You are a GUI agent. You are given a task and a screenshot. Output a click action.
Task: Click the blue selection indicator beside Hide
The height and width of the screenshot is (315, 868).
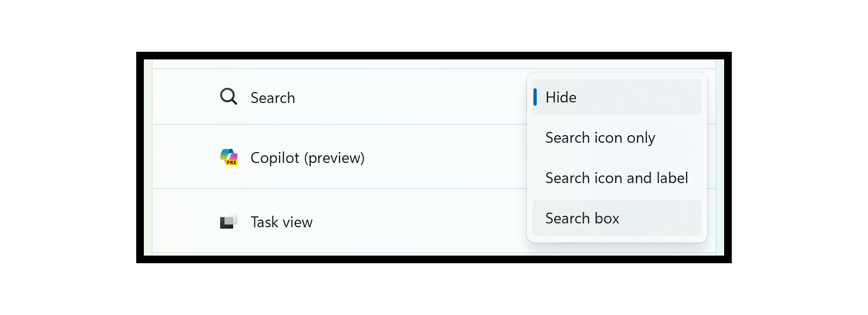(536, 97)
